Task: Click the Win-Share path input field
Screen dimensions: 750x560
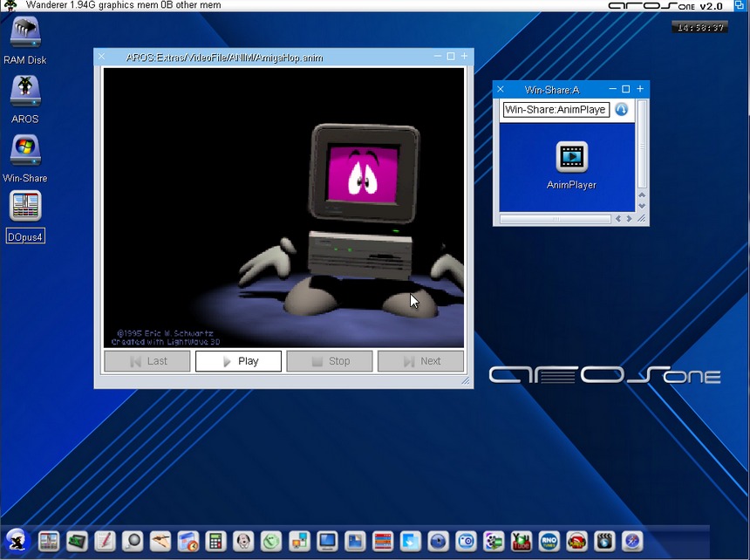Action: pyautogui.click(x=556, y=110)
